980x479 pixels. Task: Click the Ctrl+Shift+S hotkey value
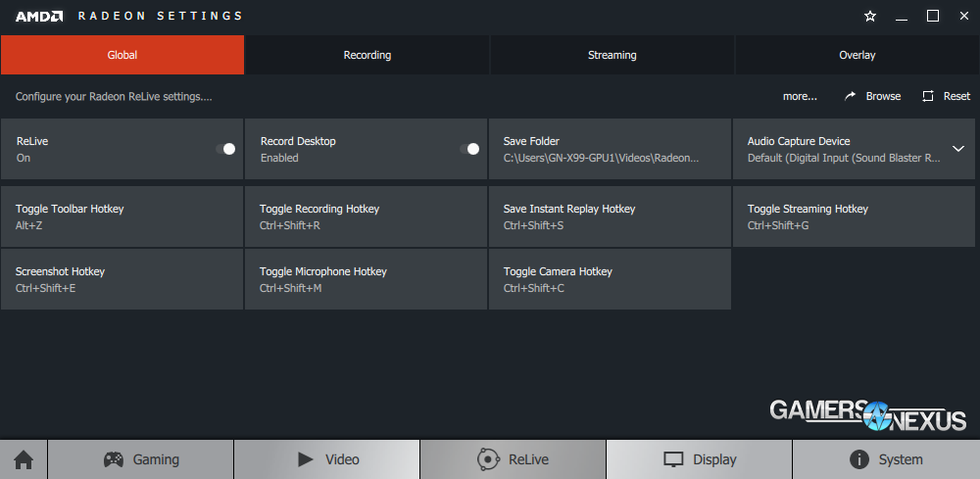533,225
